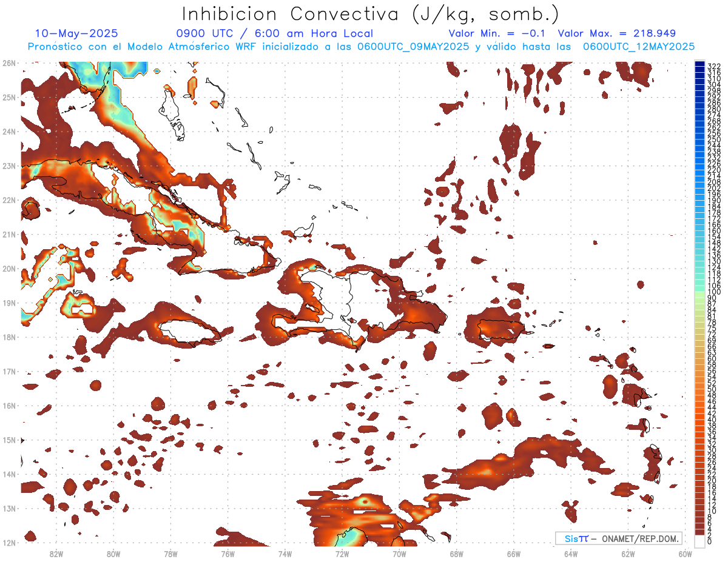Viewport: 728px width, 562px height.
Task: Click the 22N latitude label
Action: coord(9,200)
